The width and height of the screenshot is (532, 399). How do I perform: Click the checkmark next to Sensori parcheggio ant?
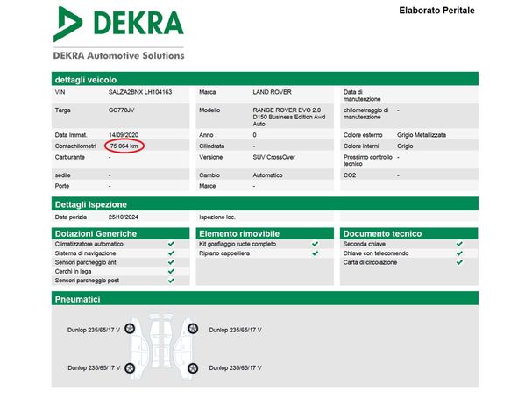[x=171, y=262]
